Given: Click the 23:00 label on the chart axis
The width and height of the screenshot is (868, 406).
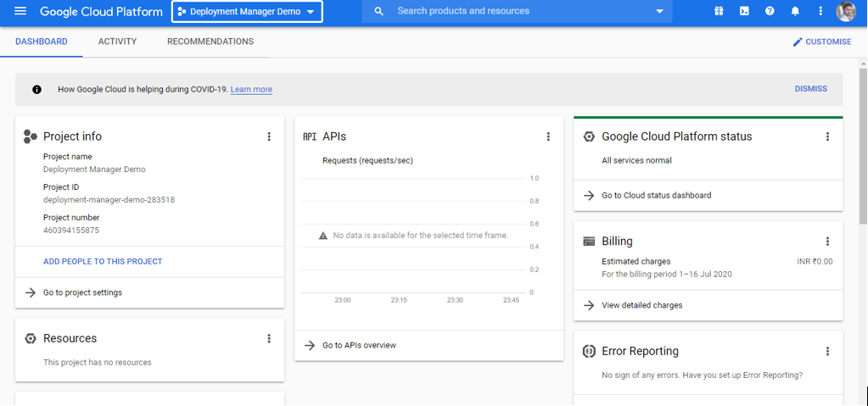Looking at the screenshot, I should [343, 300].
